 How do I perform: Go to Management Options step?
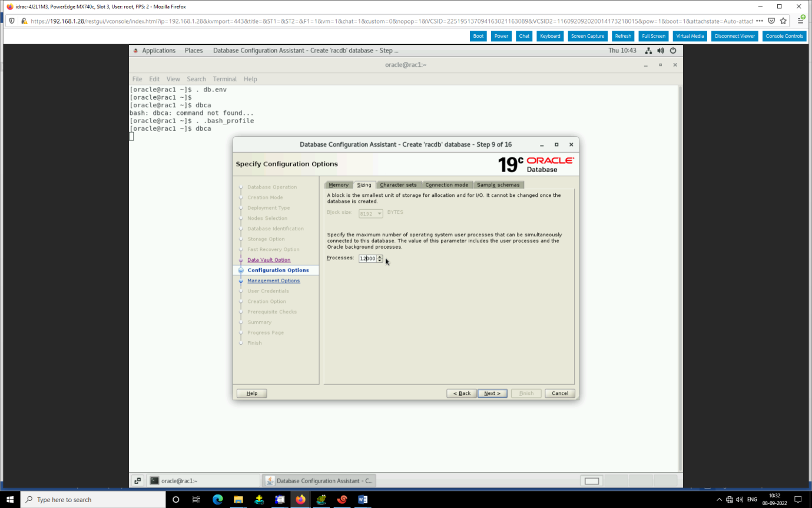click(273, 281)
